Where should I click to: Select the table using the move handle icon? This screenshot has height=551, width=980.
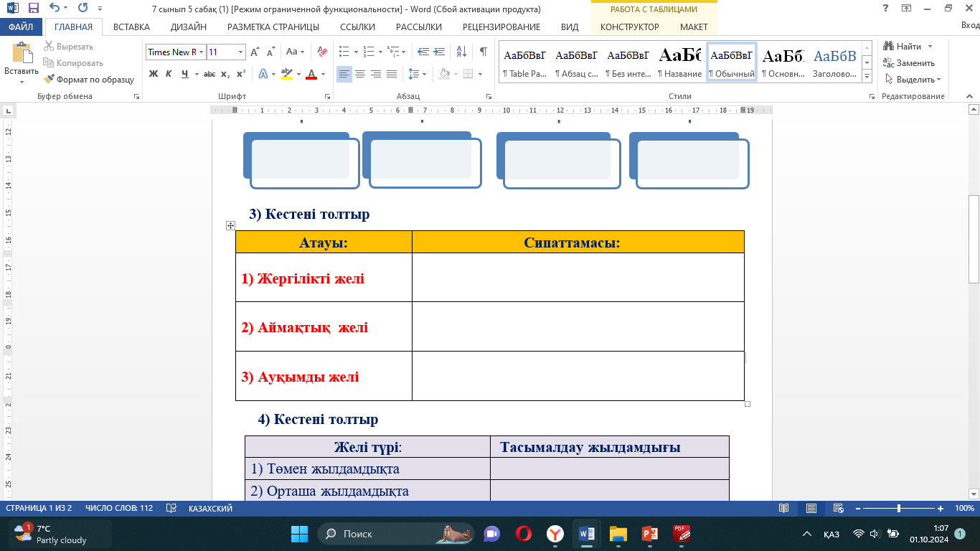[230, 225]
